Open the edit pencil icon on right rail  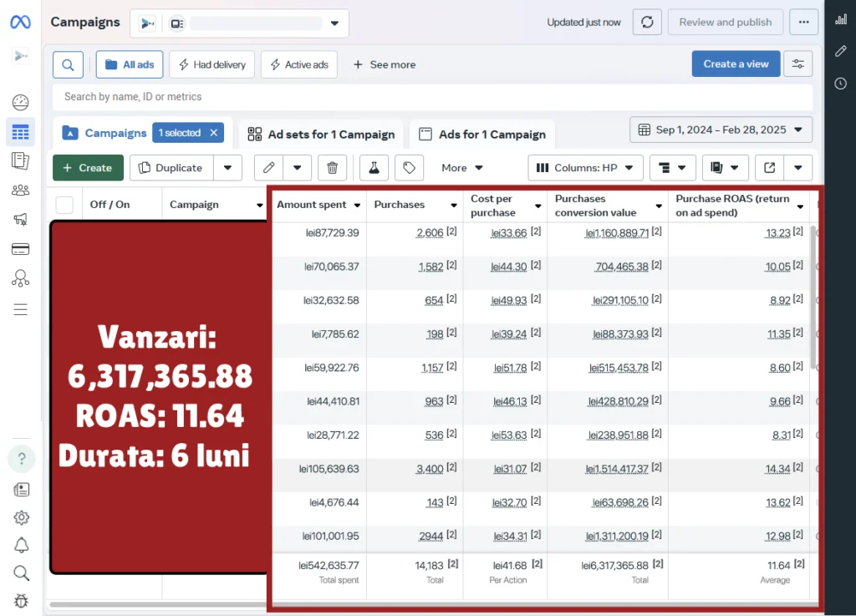pos(841,51)
